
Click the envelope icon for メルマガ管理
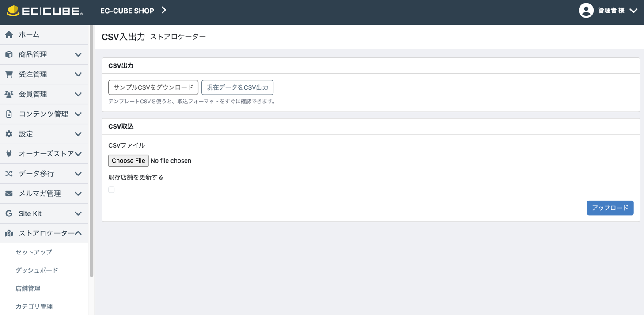(9, 194)
